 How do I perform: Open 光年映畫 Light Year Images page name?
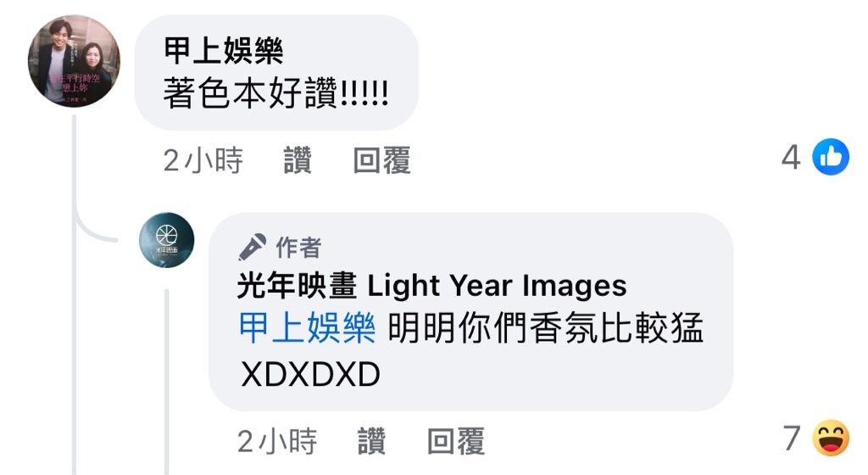click(431, 286)
